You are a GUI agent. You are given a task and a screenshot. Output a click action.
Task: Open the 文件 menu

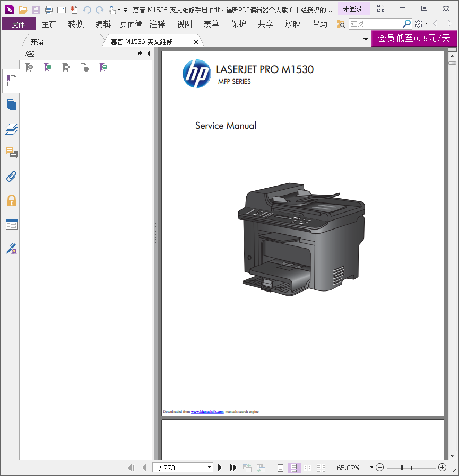(19, 24)
